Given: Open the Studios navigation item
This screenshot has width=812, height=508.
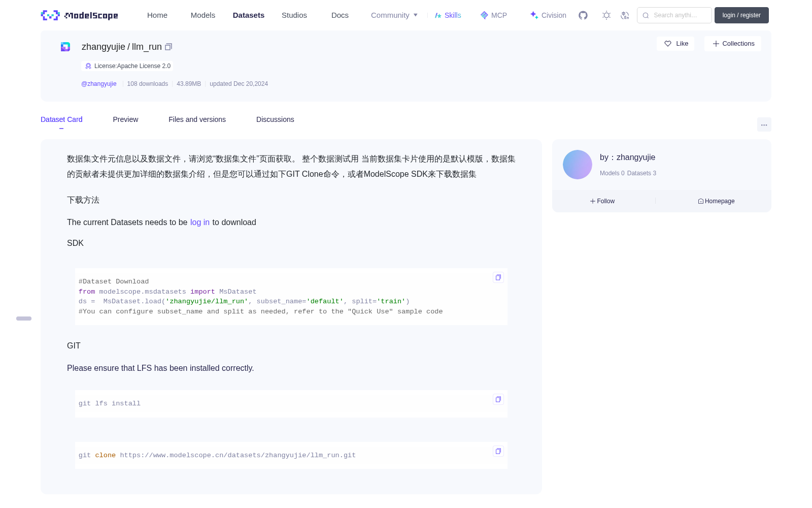Looking at the screenshot, I should (x=294, y=15).
